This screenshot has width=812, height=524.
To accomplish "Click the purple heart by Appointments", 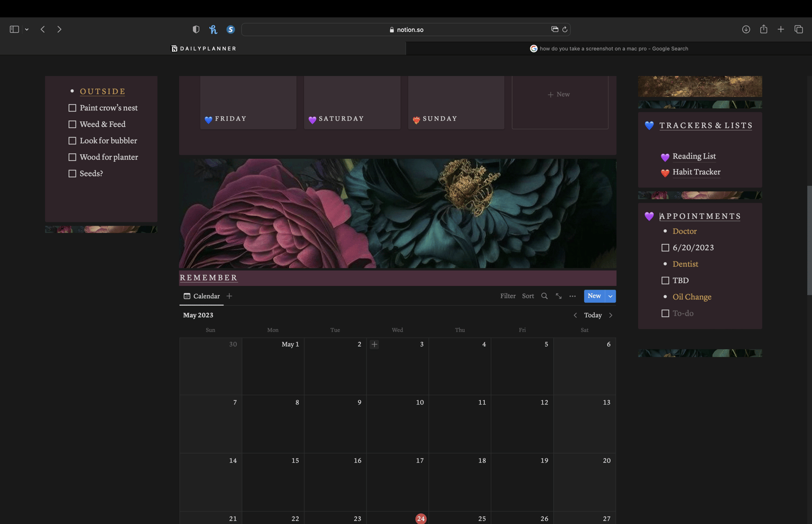I will coord(649,217).
